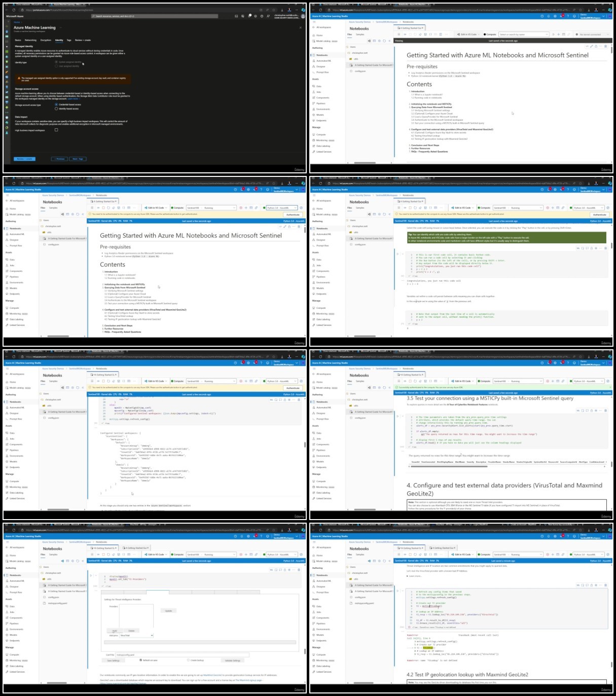Tick the Create backup checkbox
Screen dimensions: 616x696
[188, 660]
